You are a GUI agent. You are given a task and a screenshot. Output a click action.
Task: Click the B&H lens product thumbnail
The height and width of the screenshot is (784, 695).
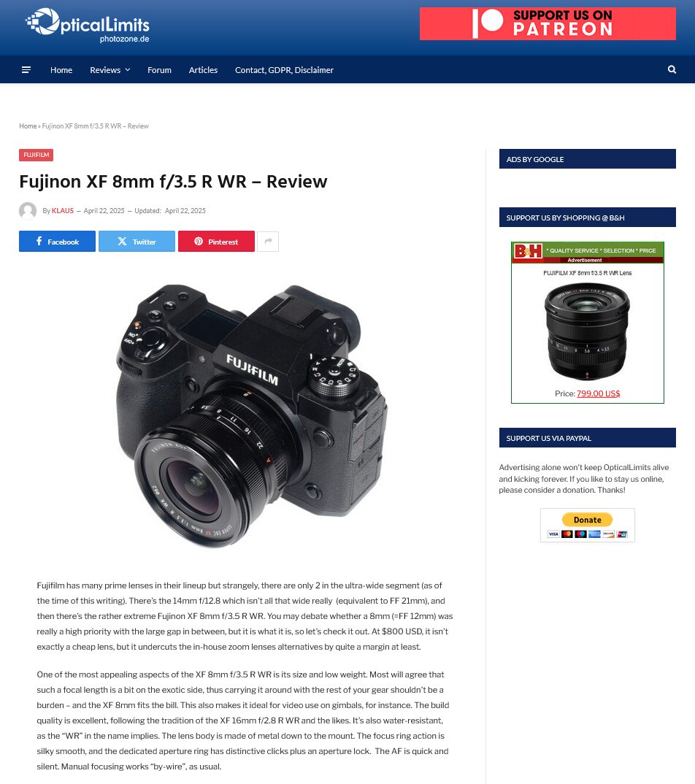point(587,331)
